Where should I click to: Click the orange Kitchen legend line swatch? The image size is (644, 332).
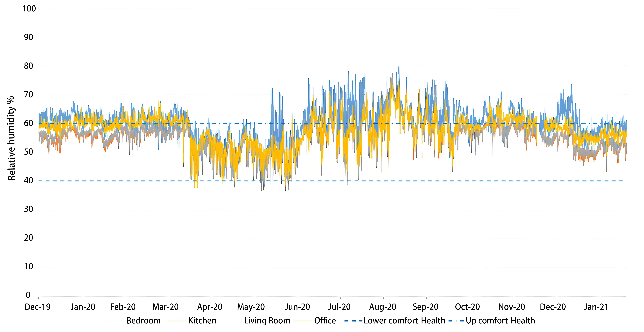177,321
